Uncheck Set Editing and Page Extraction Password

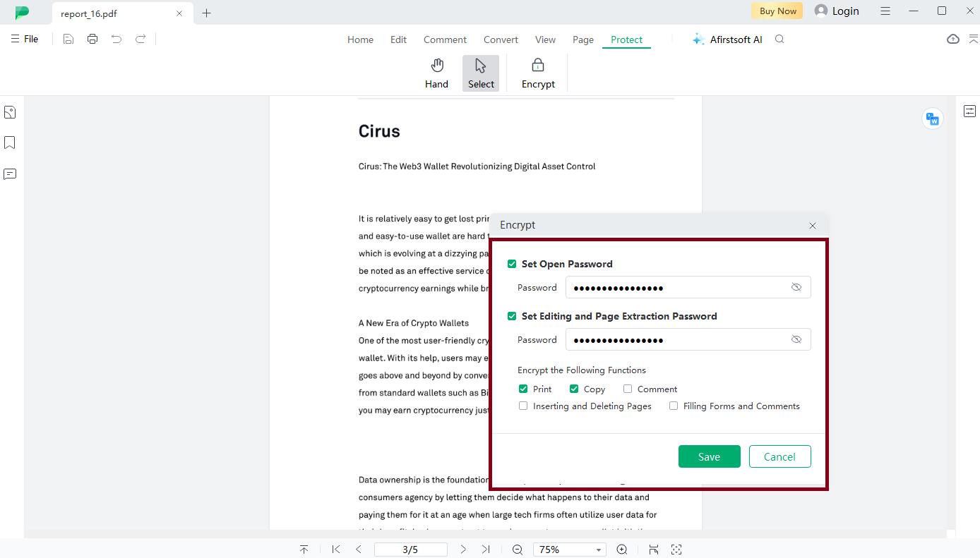point(512,316)
